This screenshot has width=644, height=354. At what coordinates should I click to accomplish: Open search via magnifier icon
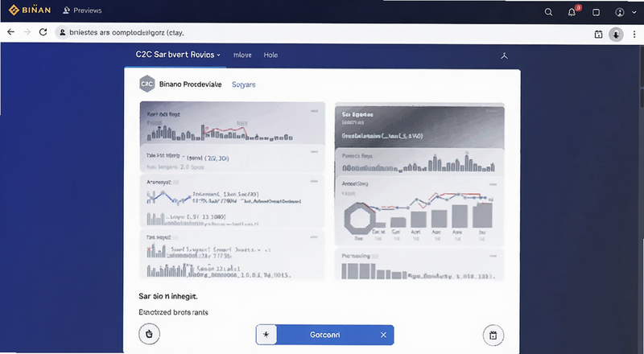[x=548, y=12]
